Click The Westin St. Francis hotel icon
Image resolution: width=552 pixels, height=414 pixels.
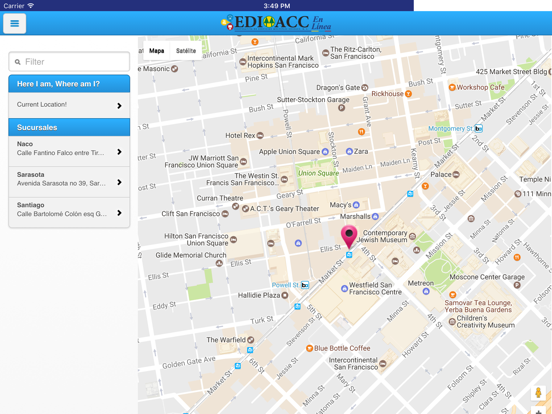point(284,179)
